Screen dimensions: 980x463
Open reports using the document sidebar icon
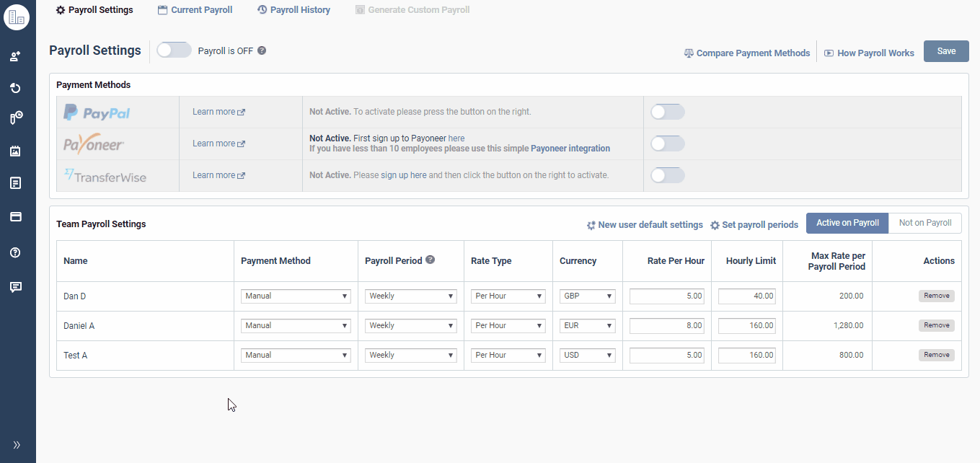click(17, 182)
